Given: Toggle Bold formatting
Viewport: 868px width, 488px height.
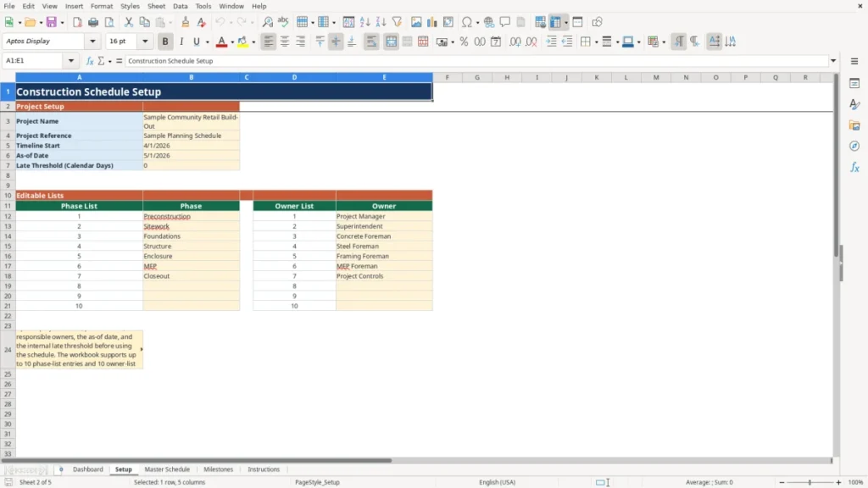Looking at the screenshot, I should click(165, 42).
